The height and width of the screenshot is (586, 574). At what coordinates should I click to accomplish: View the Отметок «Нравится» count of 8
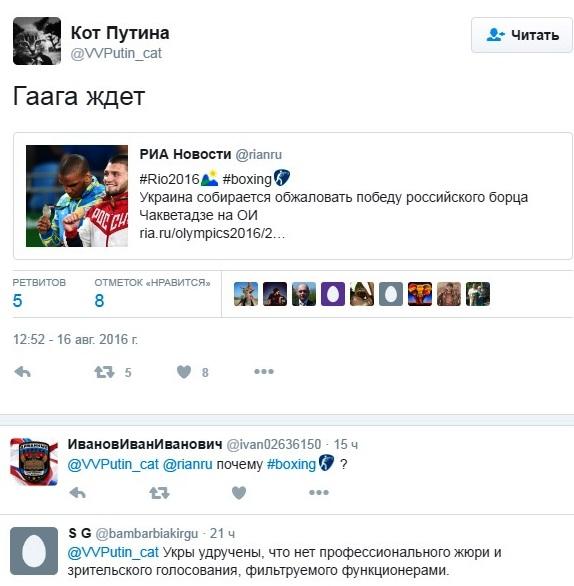pos(99,300)
